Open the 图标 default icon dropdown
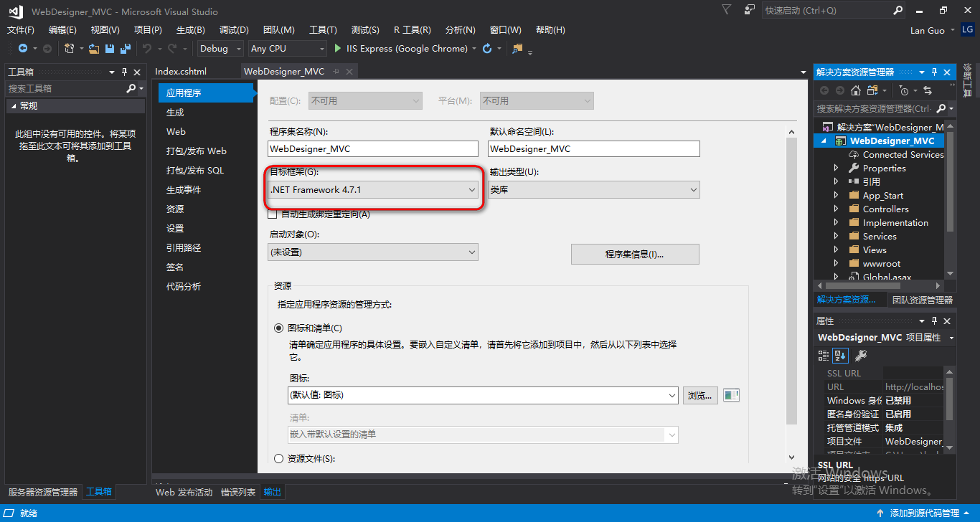980x522 pixels. click(x=483, y=395)
